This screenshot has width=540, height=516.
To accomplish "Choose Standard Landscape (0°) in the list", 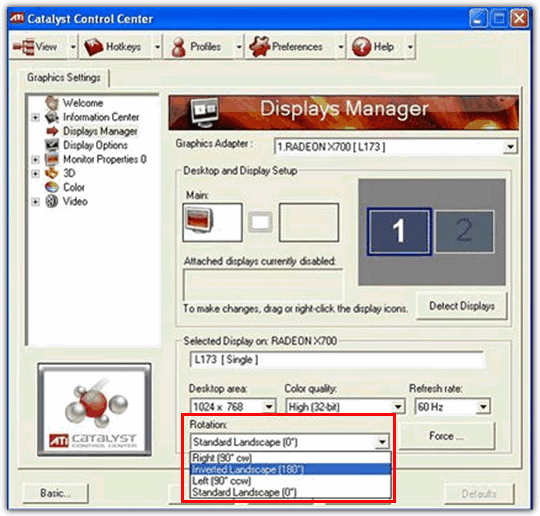I will [x=291, y=492].
